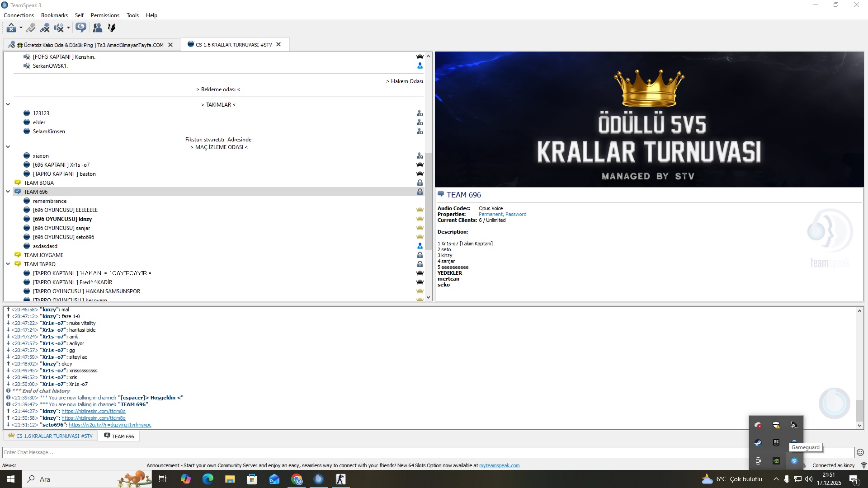
Task: Open Epic Games from the system tray popup
Action: pos(776,443)
